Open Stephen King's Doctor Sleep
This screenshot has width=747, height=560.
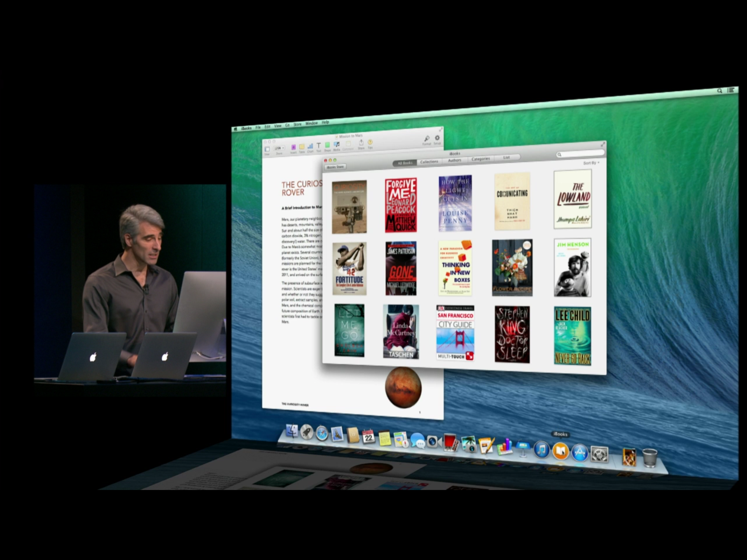pyautogui.click(x=512, y=334)
